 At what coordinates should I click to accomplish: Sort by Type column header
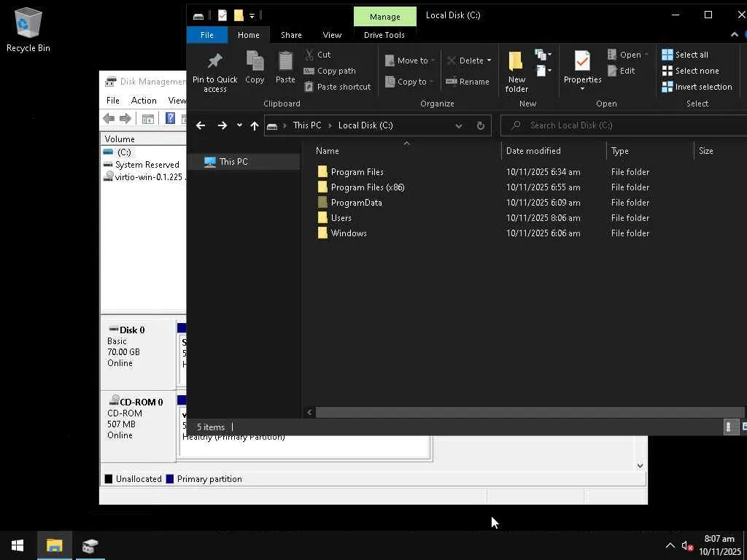(620, 151)
